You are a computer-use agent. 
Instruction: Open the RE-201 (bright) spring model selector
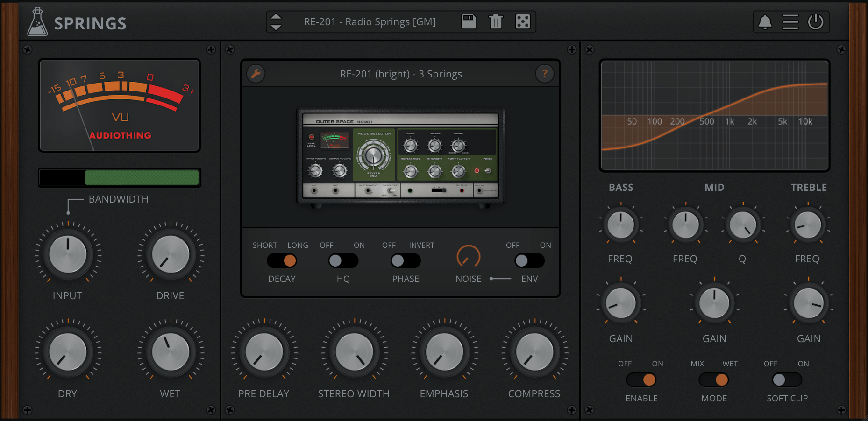tap(400, 74)
